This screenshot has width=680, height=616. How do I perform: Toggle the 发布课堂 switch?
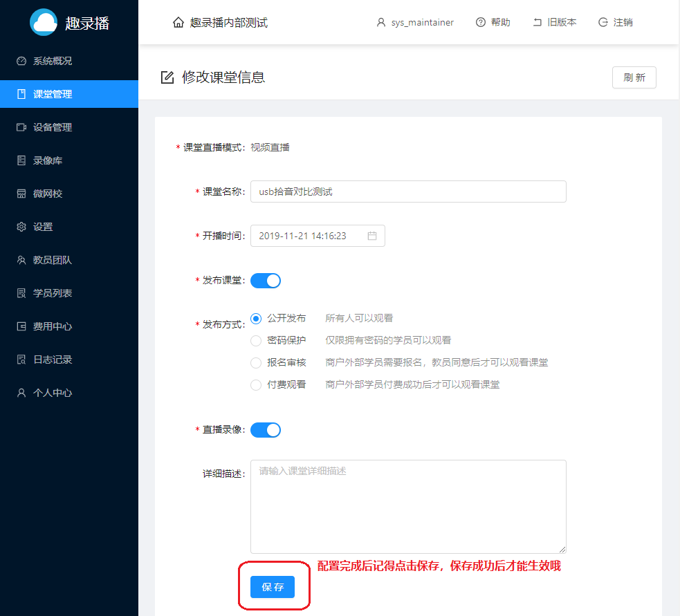click(266, 281)
